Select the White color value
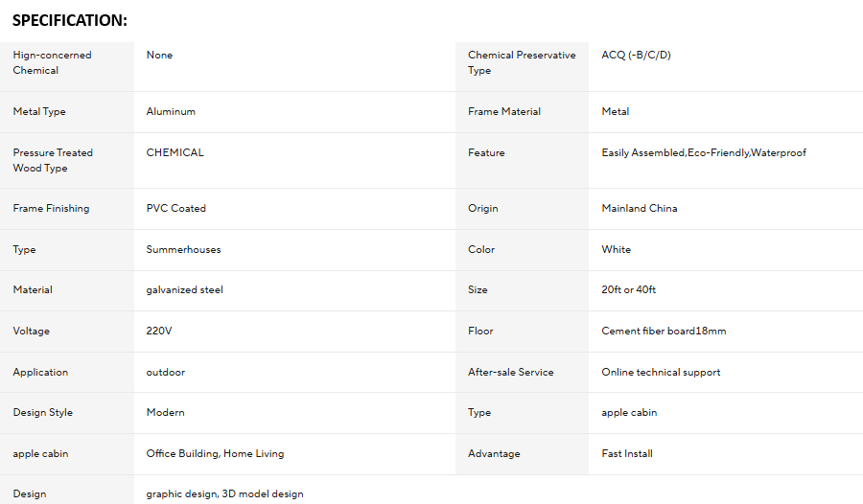The image size is (863, 504). point(616,250)
